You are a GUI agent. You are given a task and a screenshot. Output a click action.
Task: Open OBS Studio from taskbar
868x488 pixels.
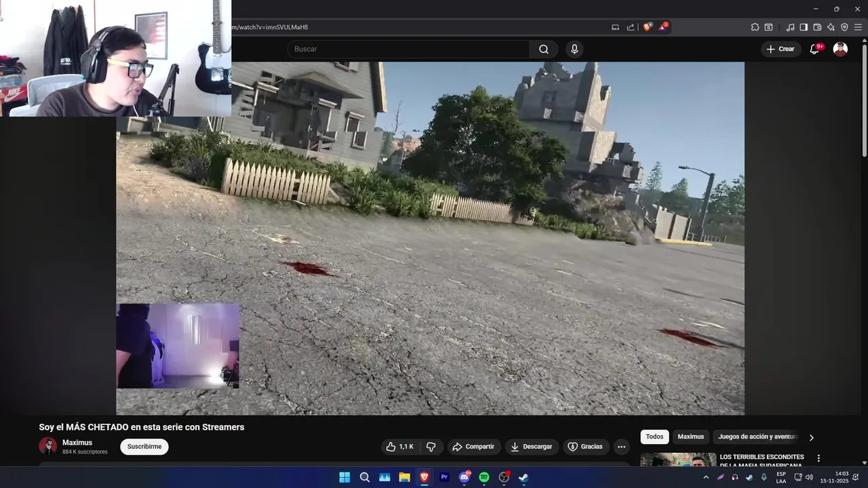tap(504, 477)
